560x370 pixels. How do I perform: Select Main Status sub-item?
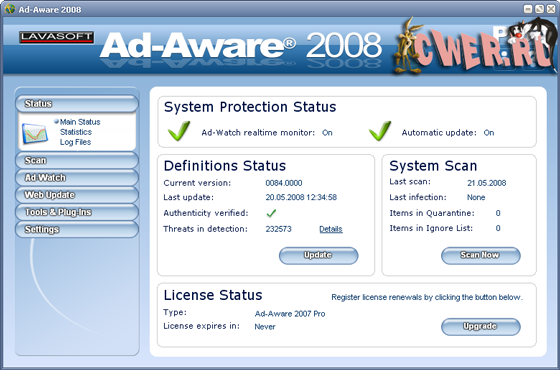coord(80,122)
